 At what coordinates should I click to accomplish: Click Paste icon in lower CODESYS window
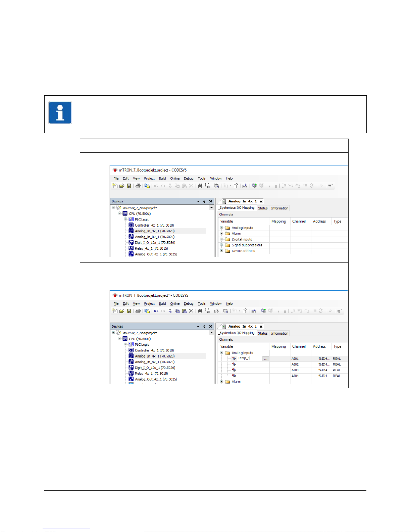tap(184, 311)
